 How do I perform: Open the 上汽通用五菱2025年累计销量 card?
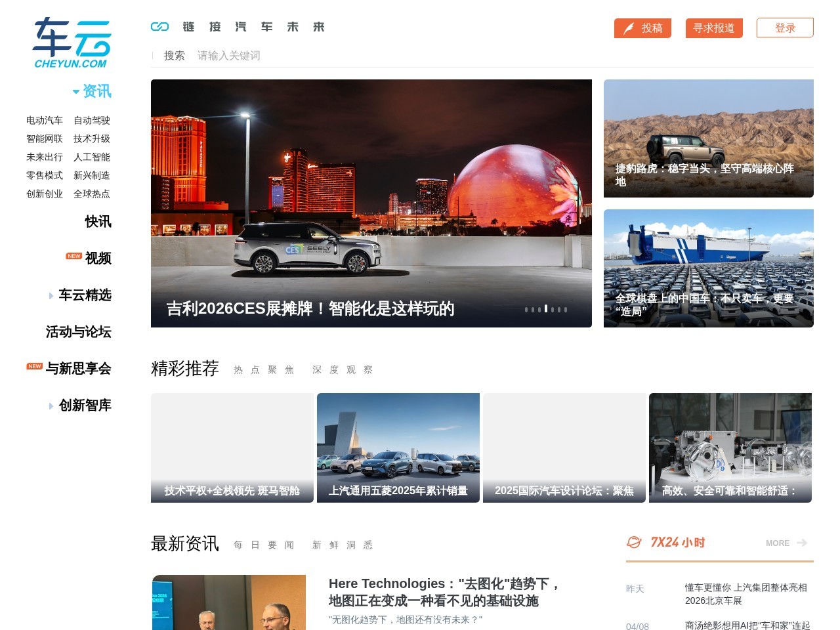pos(398,448)
